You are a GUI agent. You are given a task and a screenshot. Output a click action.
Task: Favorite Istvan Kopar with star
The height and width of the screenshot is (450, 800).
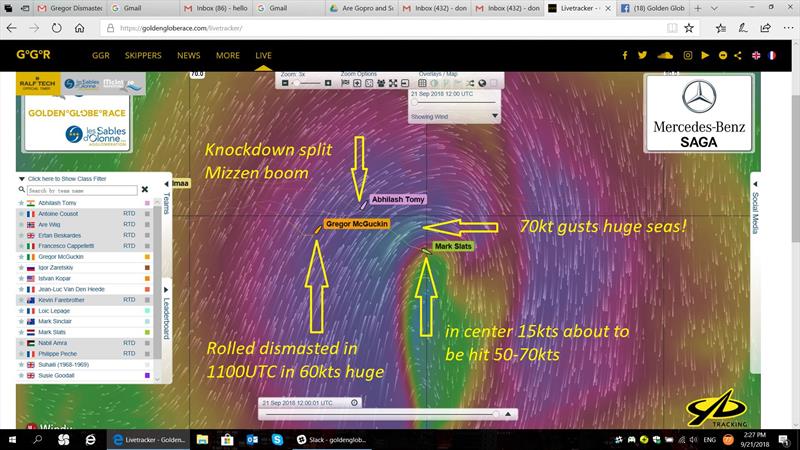[x=21, y=279]
